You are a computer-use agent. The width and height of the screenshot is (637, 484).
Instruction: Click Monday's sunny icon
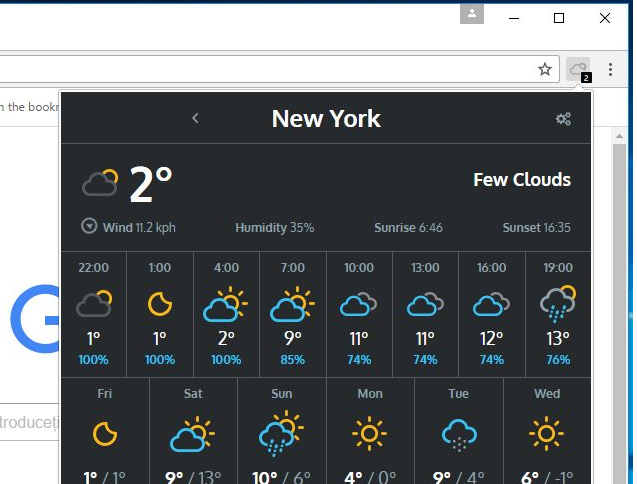pos(369,434)
